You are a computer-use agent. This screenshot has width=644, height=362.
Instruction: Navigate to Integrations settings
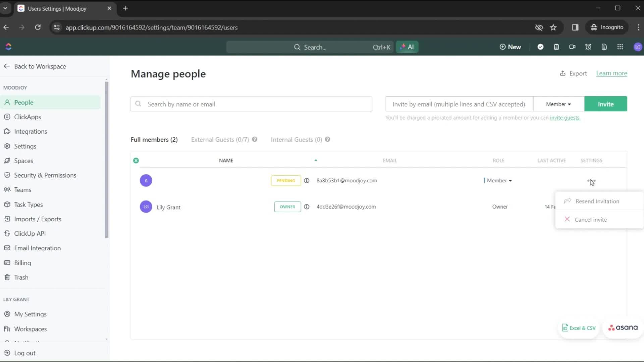(31, 131)
